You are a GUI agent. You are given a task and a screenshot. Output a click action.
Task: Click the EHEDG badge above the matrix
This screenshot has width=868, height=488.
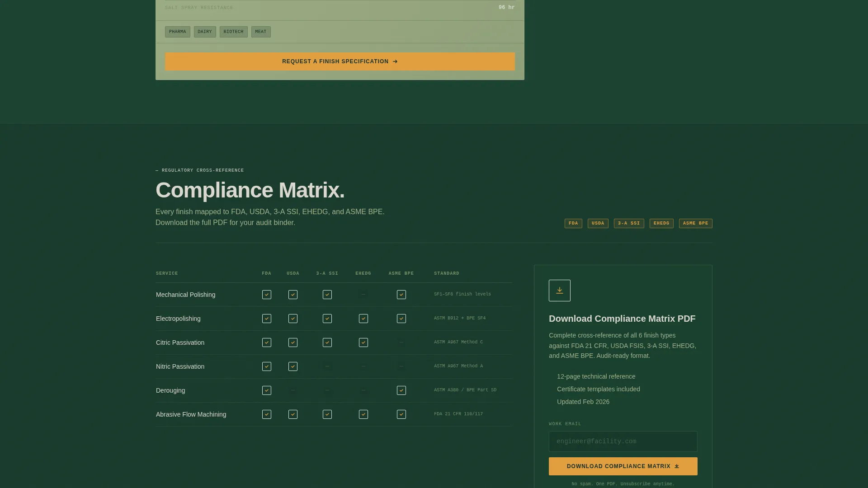pyautogui.click(x=661, y=223)
